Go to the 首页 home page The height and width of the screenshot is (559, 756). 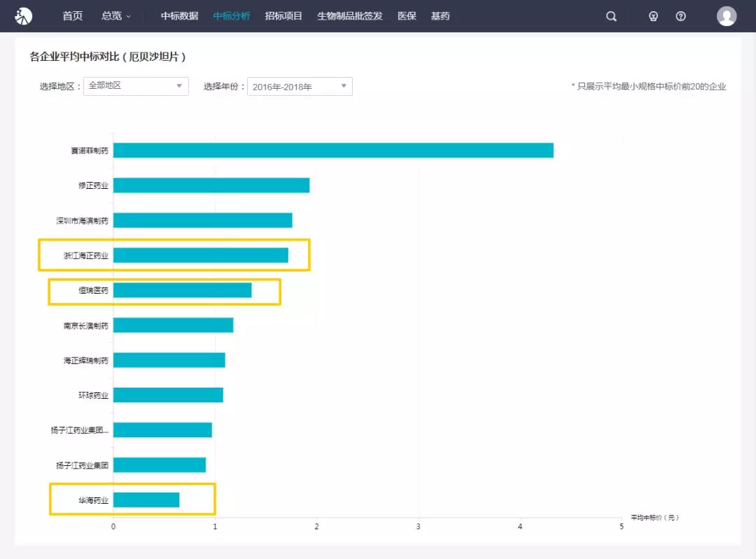click(72, 16)
